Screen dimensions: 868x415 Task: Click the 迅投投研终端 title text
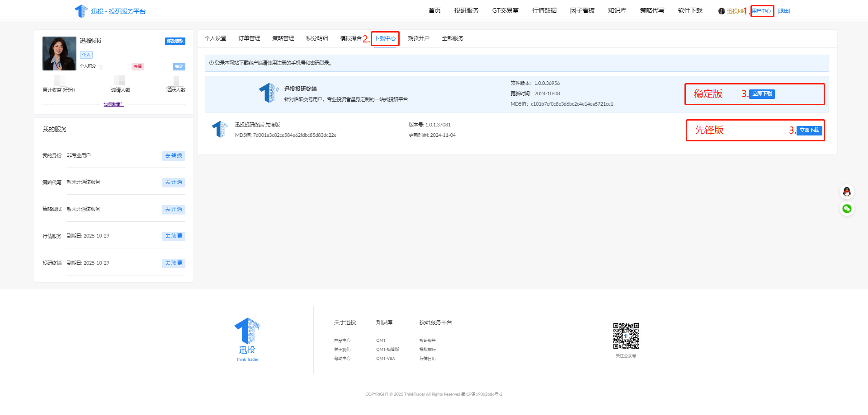point(301,89)
